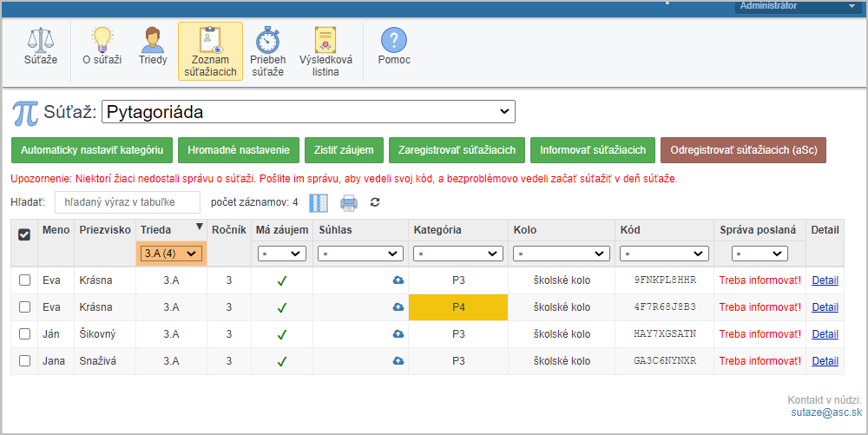Click the cloud upload icon for Eva Krásna P3
The image size is (868, 435).
coord(398,280)
